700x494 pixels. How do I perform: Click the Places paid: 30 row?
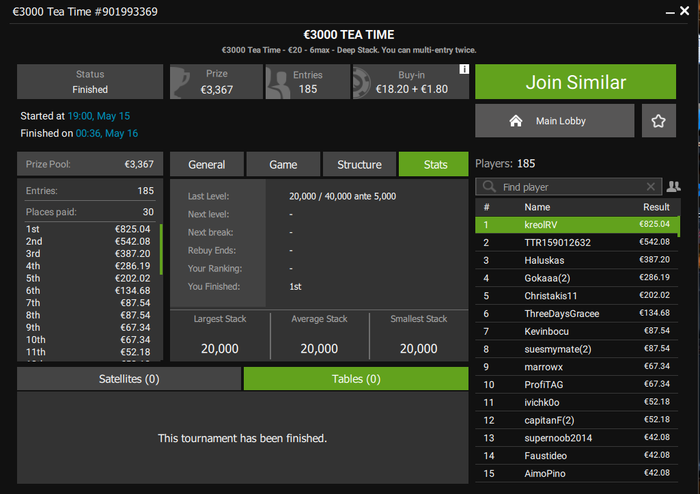click(x=90, y=212)
